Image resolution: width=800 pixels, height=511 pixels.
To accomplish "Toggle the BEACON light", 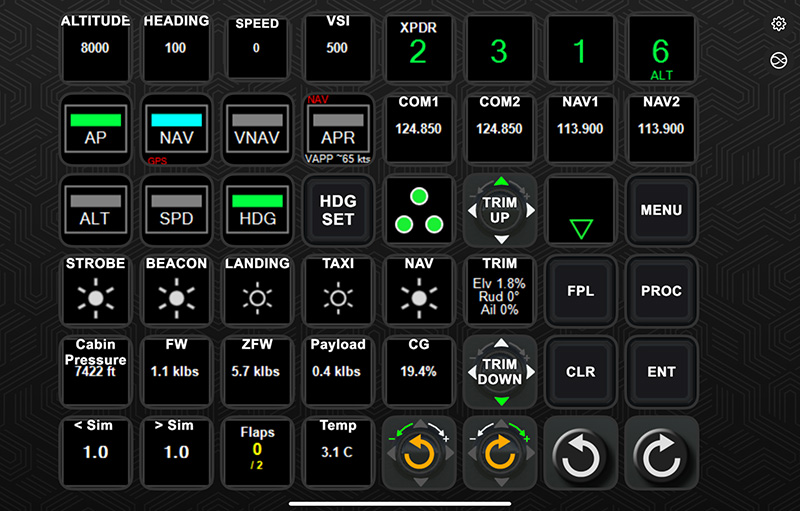I will point(177,291).
